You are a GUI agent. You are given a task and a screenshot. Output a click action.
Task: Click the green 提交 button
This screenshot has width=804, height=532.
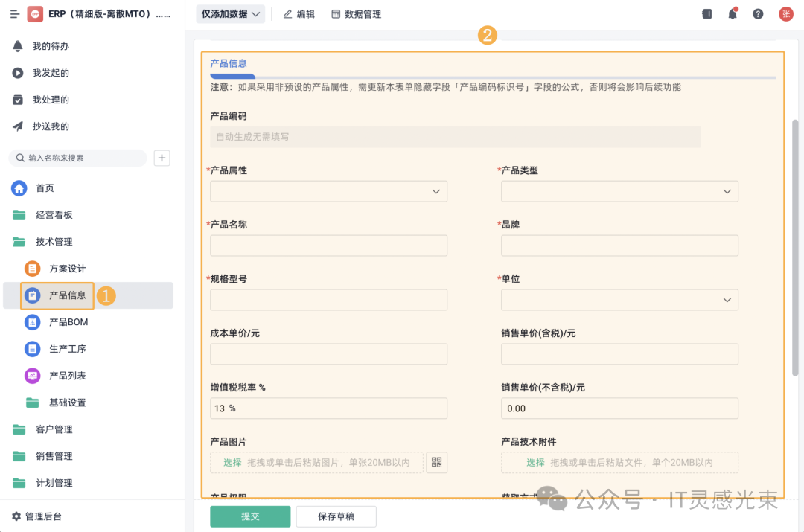(x=250, y=516)
